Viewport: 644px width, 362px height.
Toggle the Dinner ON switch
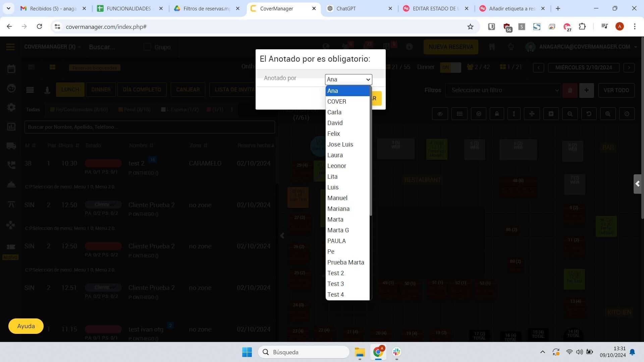(450, 67)
